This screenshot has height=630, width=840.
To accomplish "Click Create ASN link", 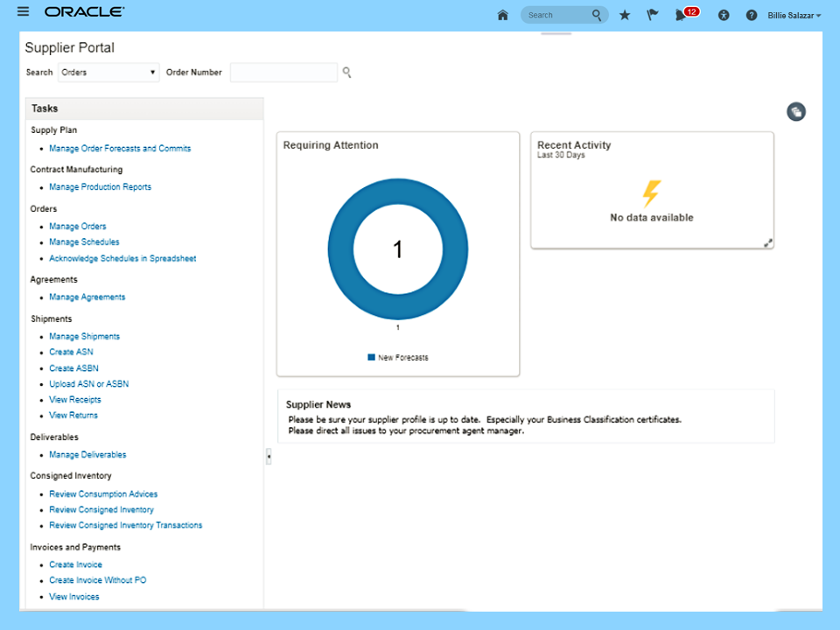I will point(71,352).
